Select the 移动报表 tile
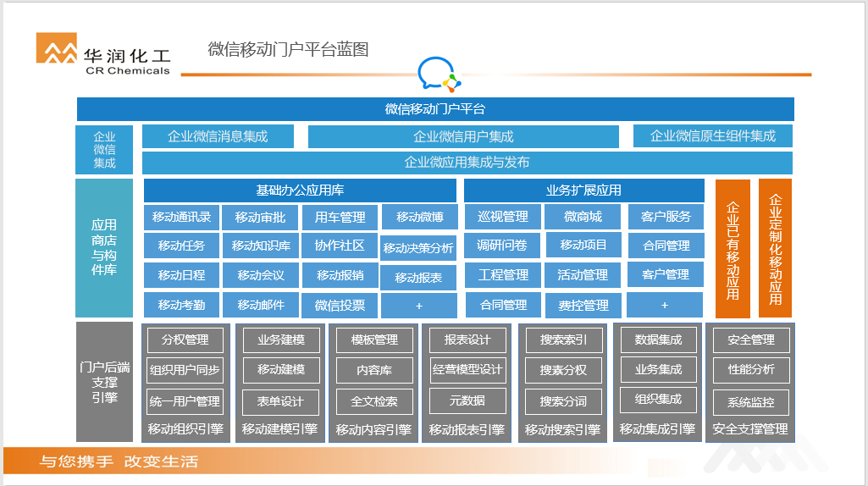Viewport: 868px width, 486px height. pos(418,278)
